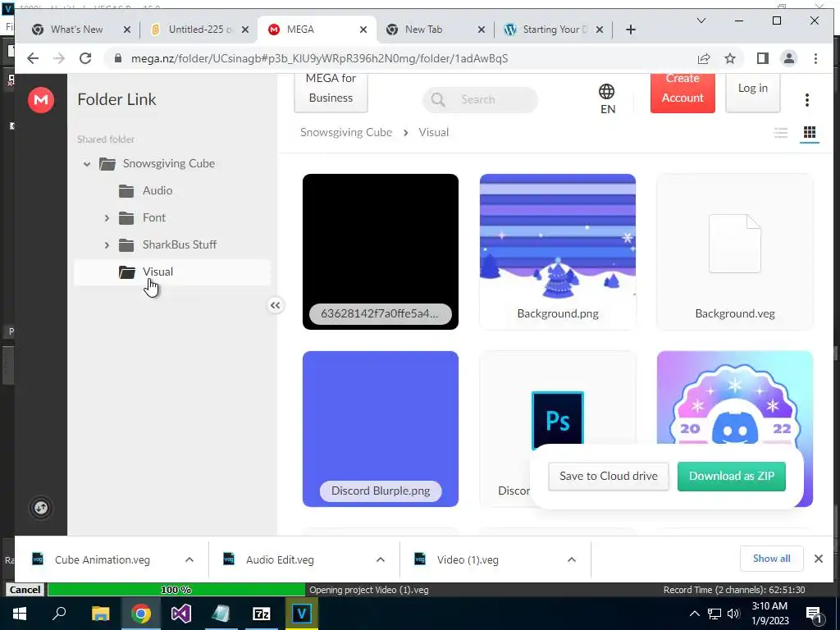840x630 pixels.
Task: Share this page via address bar icon
Action: (703, 58)
